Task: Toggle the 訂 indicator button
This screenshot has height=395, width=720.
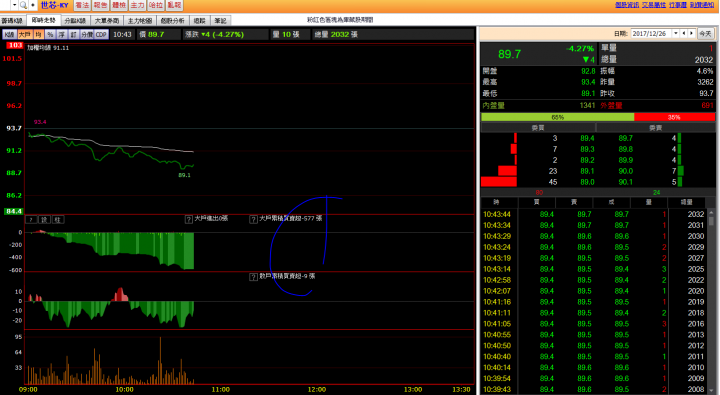Action: pos(73,34)
